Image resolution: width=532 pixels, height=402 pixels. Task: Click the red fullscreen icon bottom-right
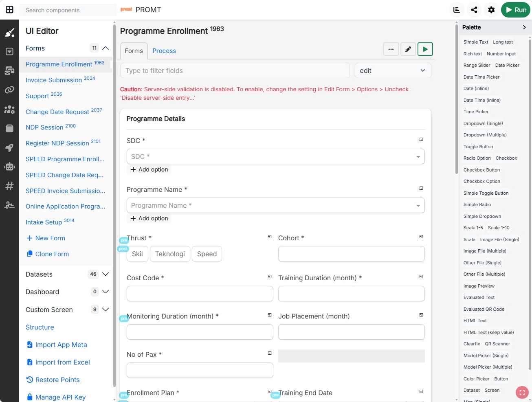point(522,393)
